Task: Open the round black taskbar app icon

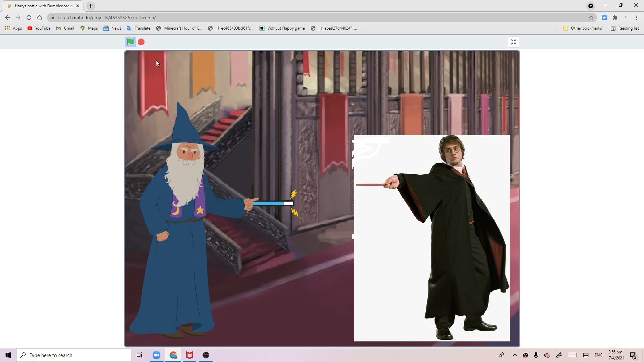Action: tap(206, 355)
